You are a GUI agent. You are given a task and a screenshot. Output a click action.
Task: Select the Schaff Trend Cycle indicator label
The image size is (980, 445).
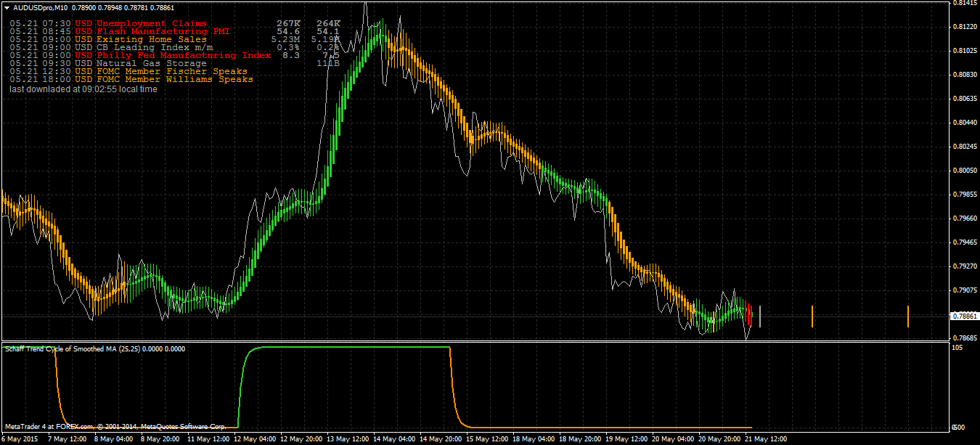95,348
